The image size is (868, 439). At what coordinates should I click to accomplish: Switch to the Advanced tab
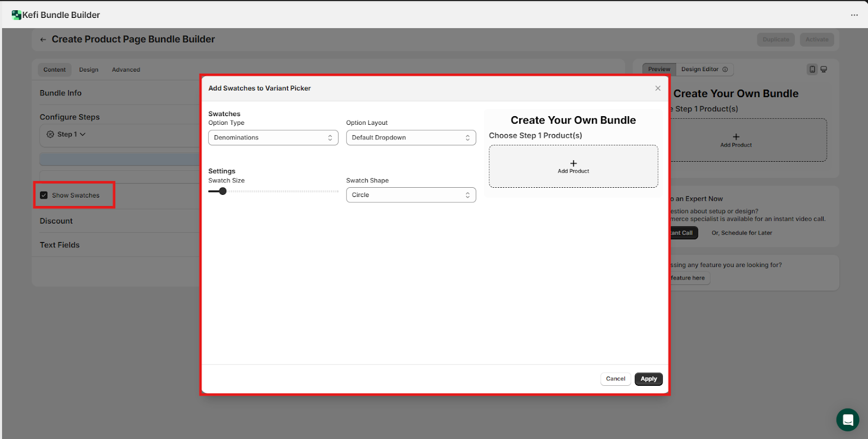[126, 70]
